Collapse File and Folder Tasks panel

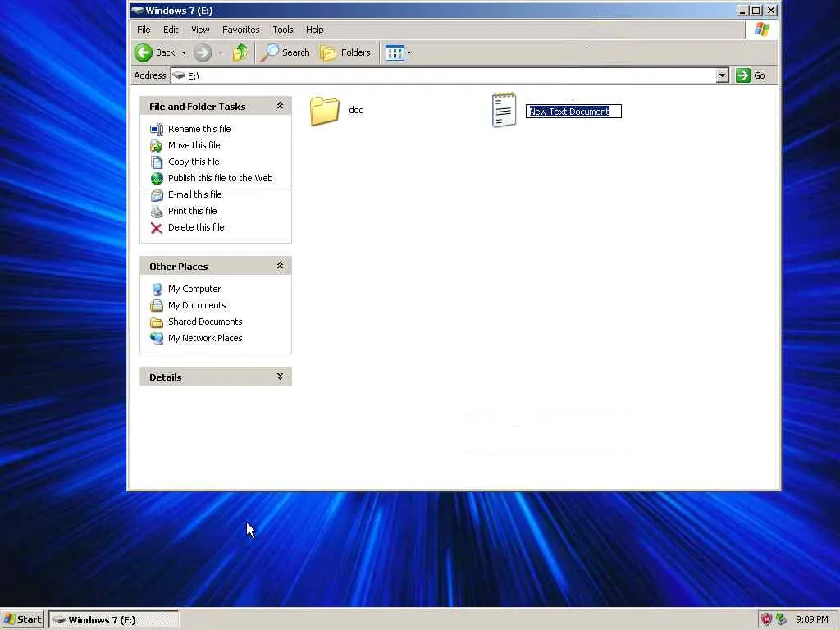(280, 106)
